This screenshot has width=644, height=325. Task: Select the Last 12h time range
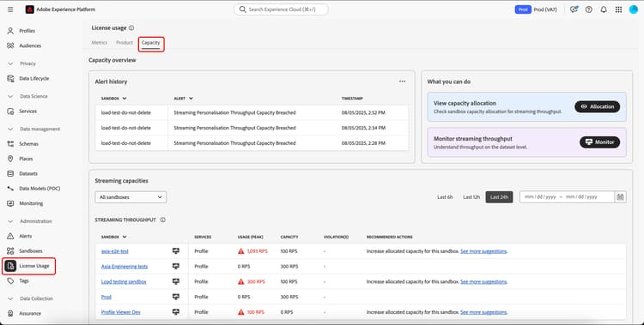click(x=471, y=197)
